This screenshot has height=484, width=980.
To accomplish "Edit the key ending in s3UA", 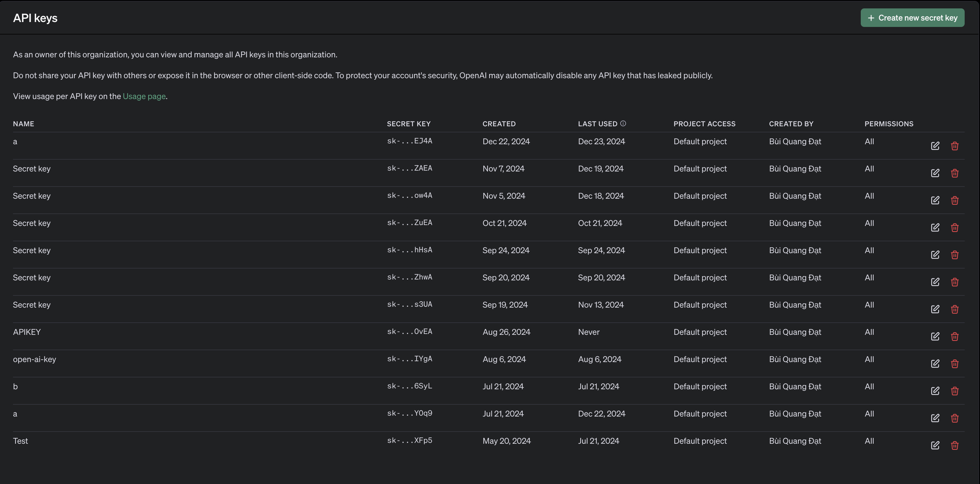I will (x=935, y=309).
